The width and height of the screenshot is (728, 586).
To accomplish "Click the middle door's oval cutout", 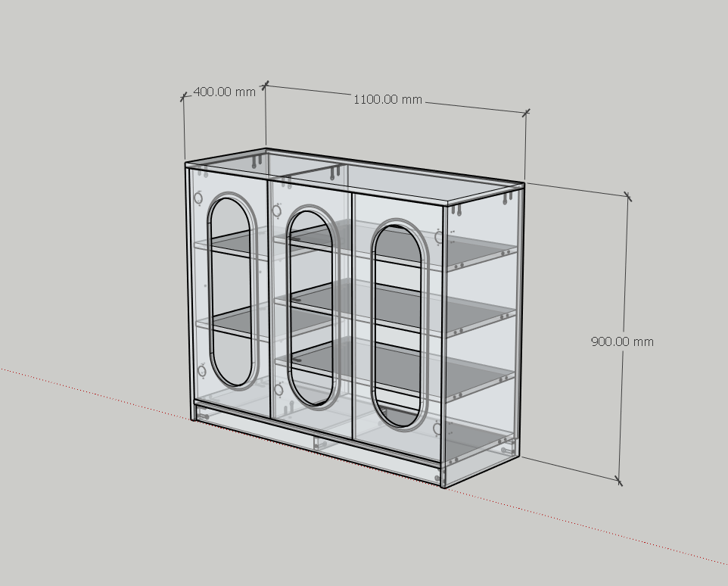I will pos(312,307).
